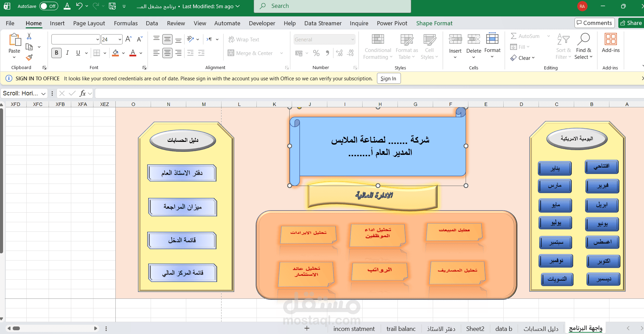Open the Developer tab
The width and height of the screenshot is (644, 334).
(262, 23)
